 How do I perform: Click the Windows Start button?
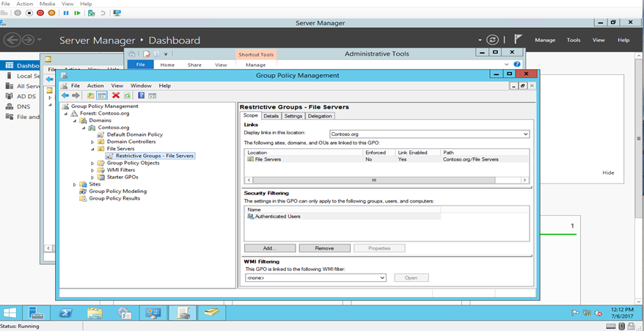(x=10, y=313)
